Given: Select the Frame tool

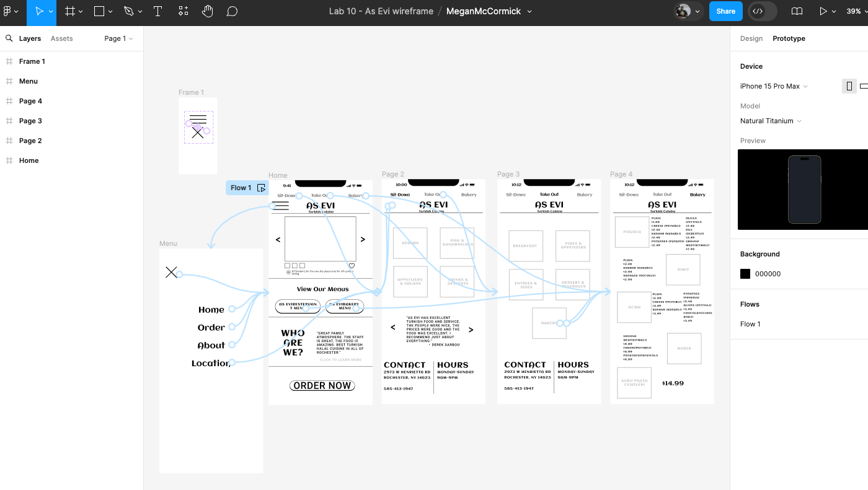Looking at the screenshot, I should 70,11.
